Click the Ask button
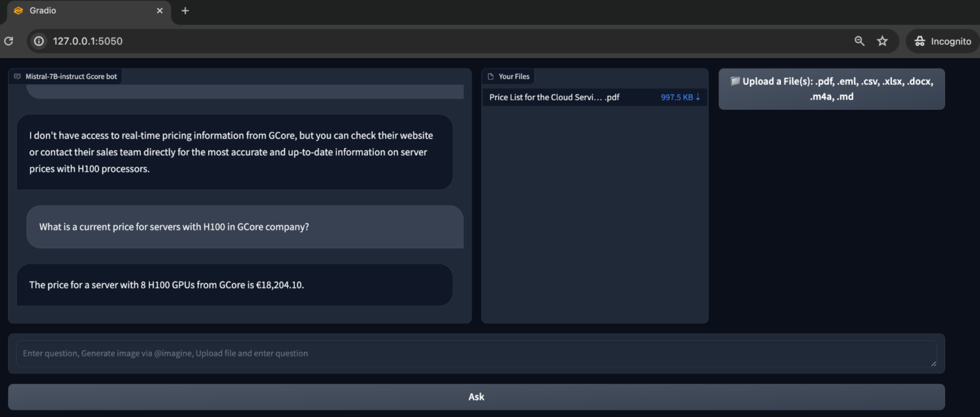This screenshot has width=980, height=417. 476,397
